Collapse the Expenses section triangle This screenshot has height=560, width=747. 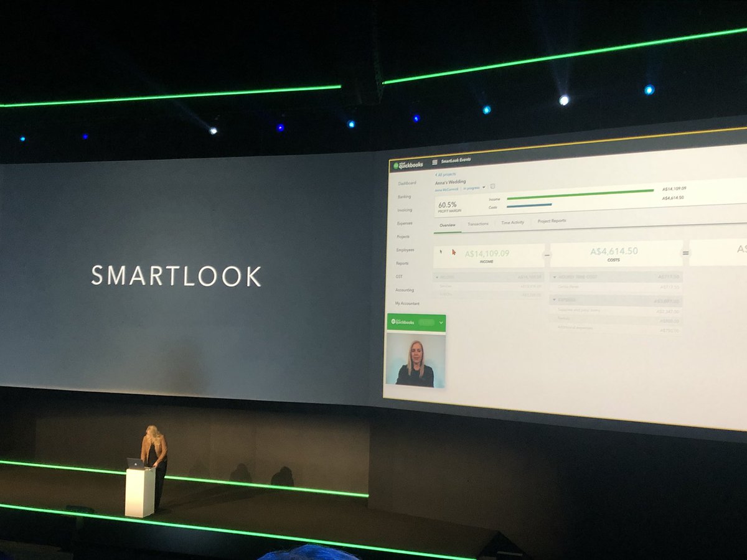coord(554,300)
